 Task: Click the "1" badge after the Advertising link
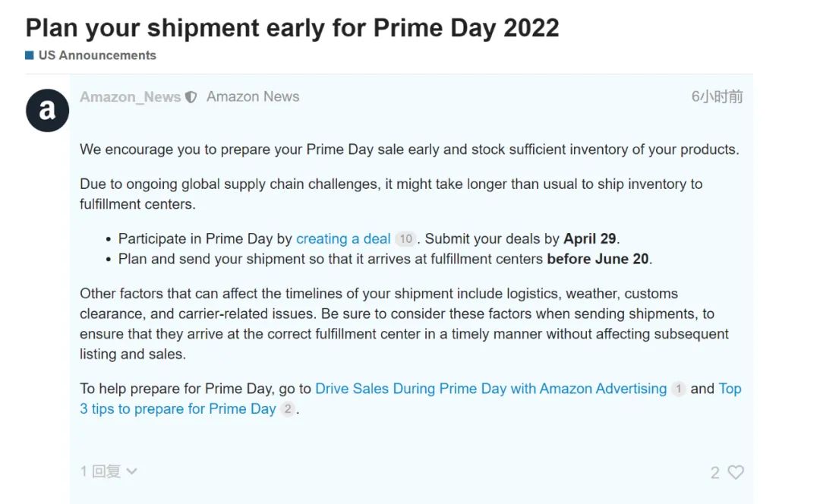pos(680,389)
